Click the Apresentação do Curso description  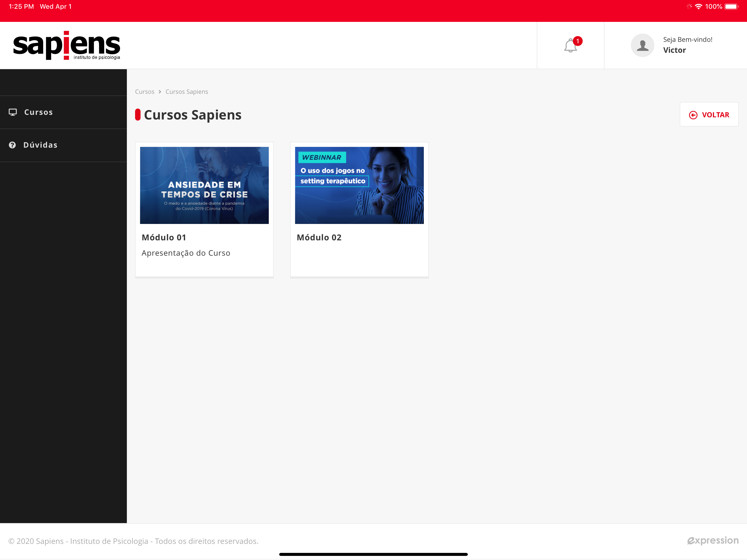pyautogui.click(x=186, y=253)
